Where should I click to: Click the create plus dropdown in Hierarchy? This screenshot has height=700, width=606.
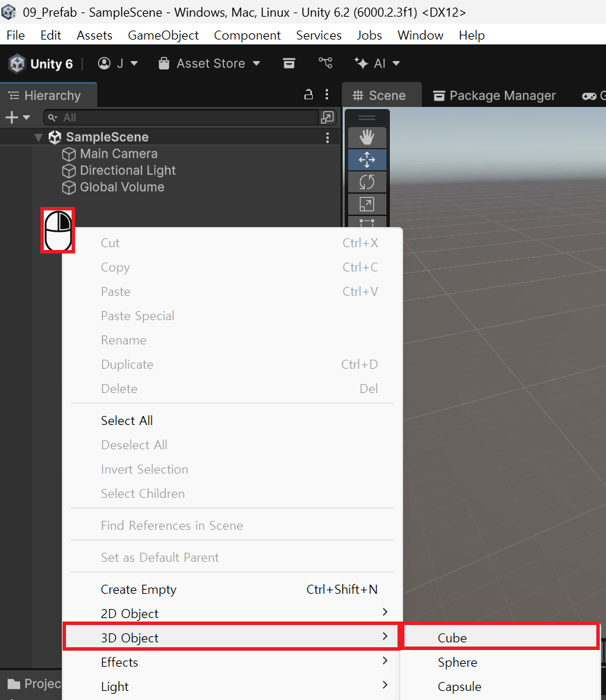click(x=17, y=117)
